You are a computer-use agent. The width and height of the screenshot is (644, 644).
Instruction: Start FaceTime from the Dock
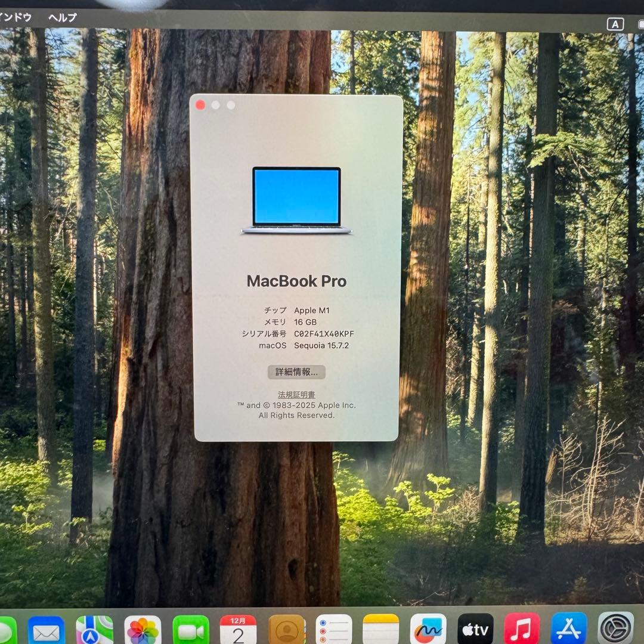click(191, 630)
